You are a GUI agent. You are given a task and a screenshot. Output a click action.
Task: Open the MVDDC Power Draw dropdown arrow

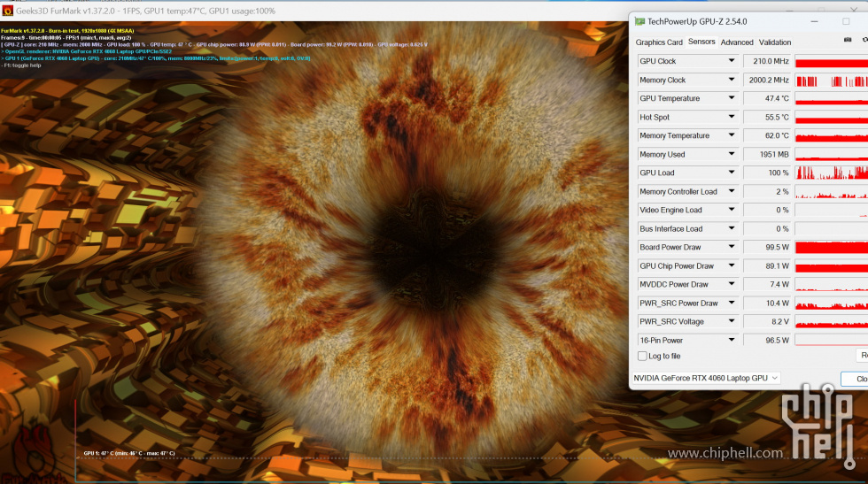pyautogui.click(x=732, y=284)
